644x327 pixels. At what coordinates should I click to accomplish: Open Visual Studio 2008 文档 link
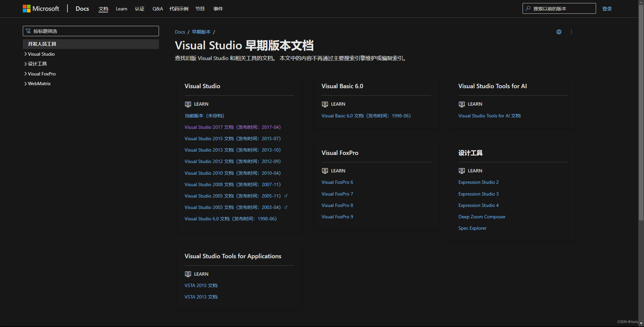[232, 184]
